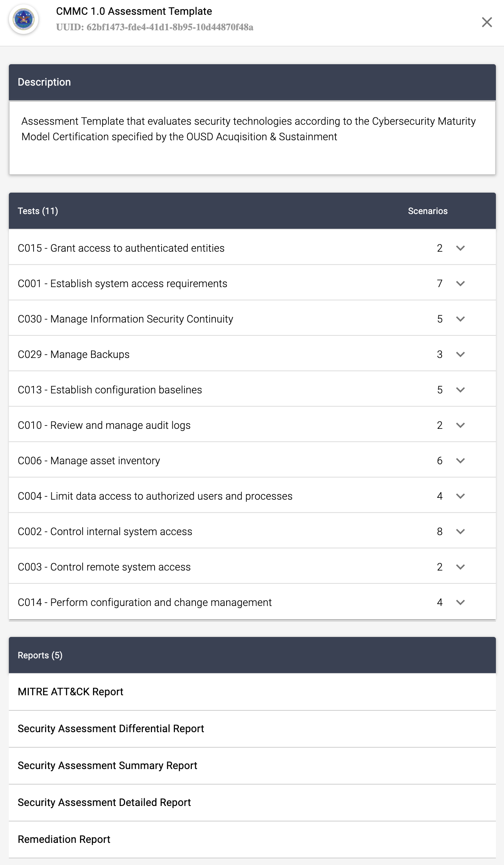Close the assessment template panel
The height and width of the screenshot is (865, 504).
(x=487, y=22)
